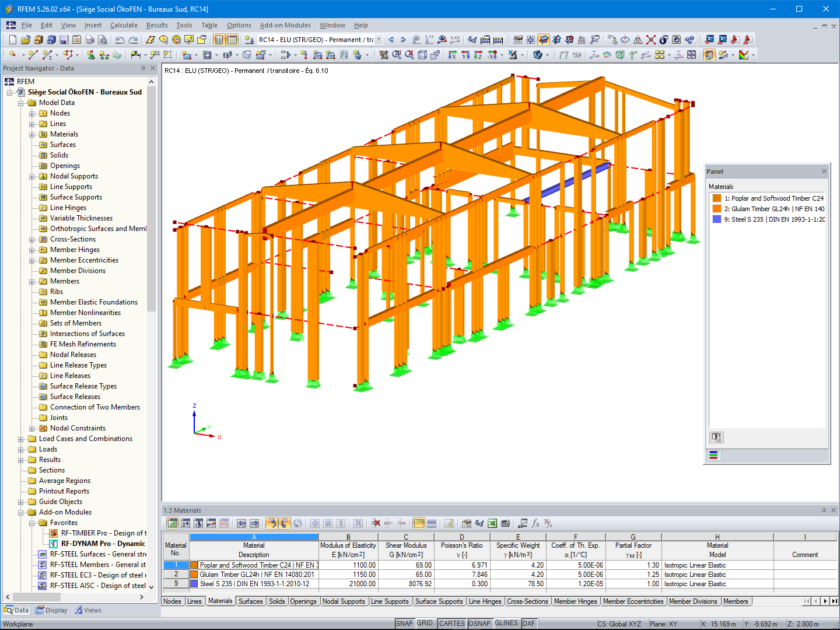840x630 pixels.
Task: Click the calculator icon in the table toolbar
Action: 505,523
